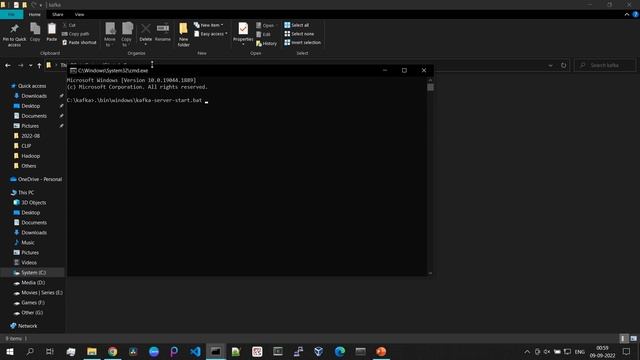Click the cmd window scrollbar thumb
The image size is (640, 360).
430,87
